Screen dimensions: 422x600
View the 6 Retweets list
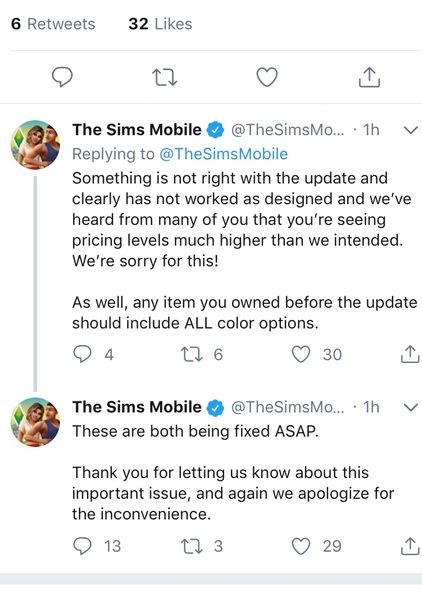(x=53, y=24)
